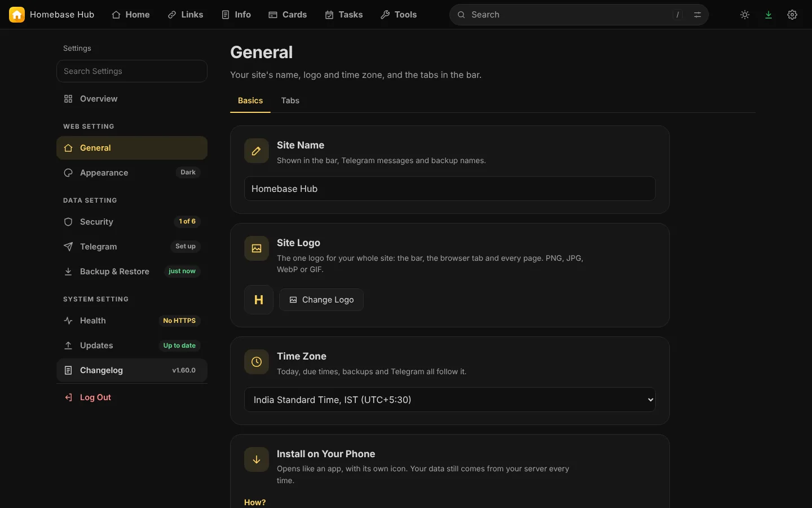The image size is (812, 508).
Task: Open the Tools page in top navigation
Action: pyautogui.click(x=399, y=15)
